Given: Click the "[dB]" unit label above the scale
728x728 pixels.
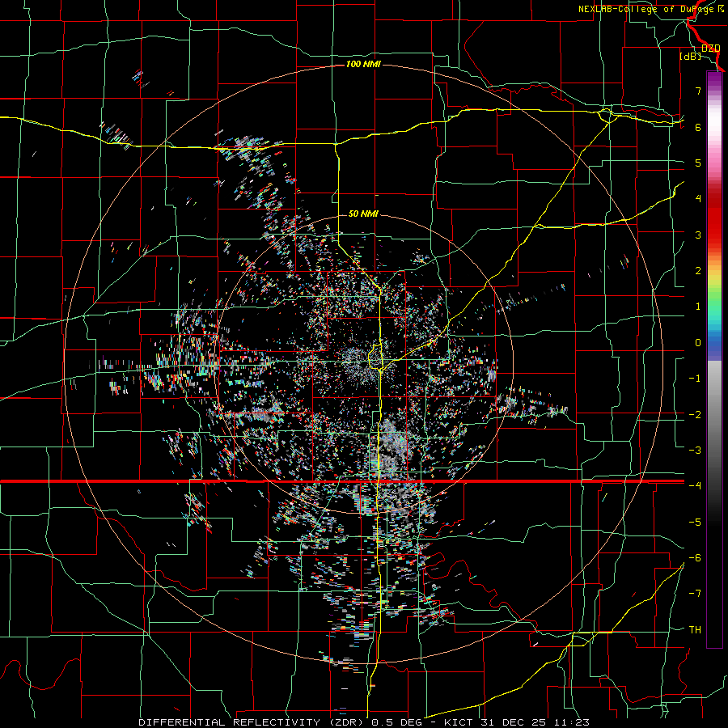Looking at the screenshot, I should pos(691,56).
